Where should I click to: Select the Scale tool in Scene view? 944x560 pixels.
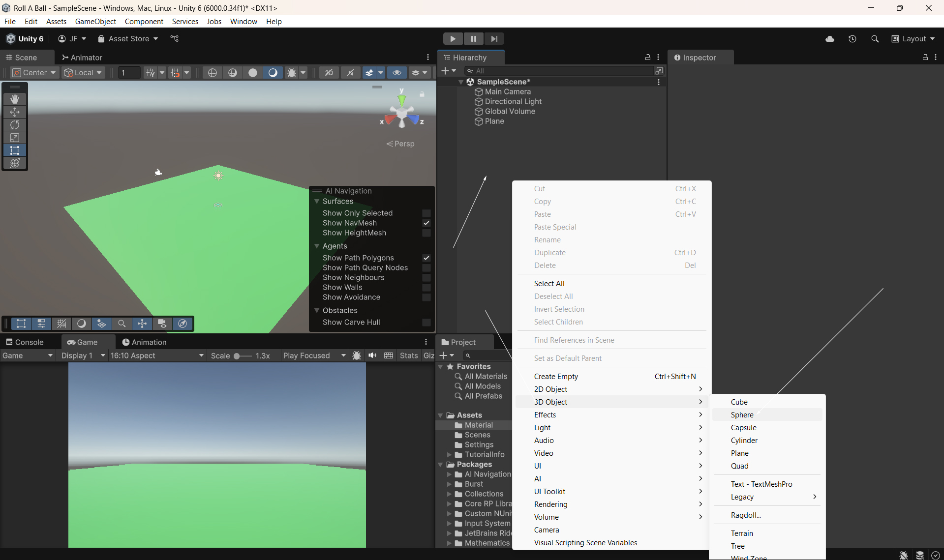[15, 138]
